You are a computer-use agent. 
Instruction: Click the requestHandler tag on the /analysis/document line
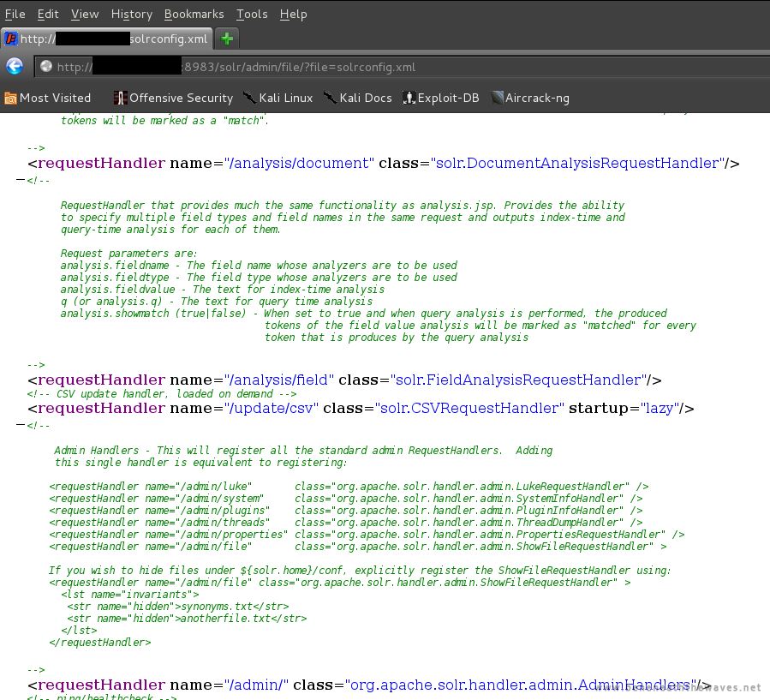tap(101, 163)
